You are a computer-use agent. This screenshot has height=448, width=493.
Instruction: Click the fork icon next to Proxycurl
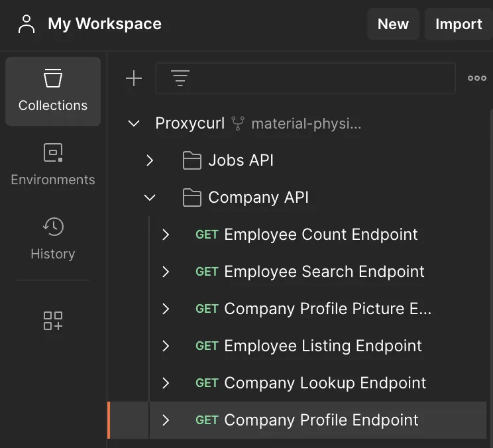238,123
